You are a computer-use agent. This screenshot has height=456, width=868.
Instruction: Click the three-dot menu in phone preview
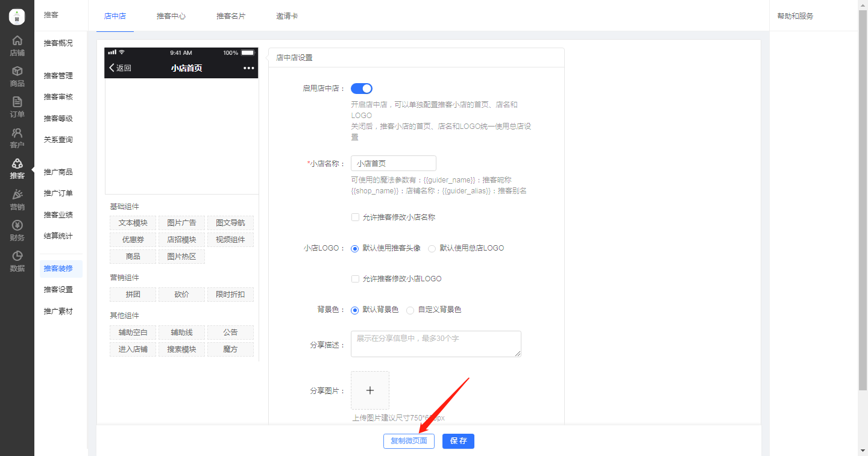[249, 68]
